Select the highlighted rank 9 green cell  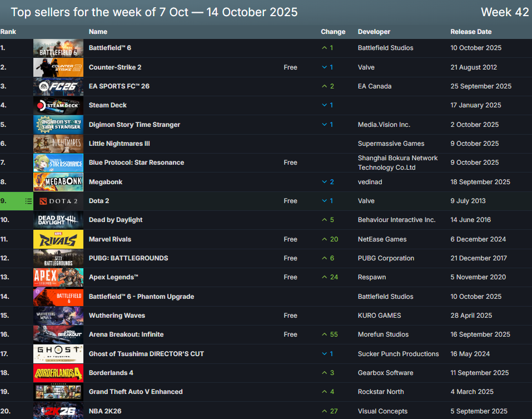click(x=11, y=201)
